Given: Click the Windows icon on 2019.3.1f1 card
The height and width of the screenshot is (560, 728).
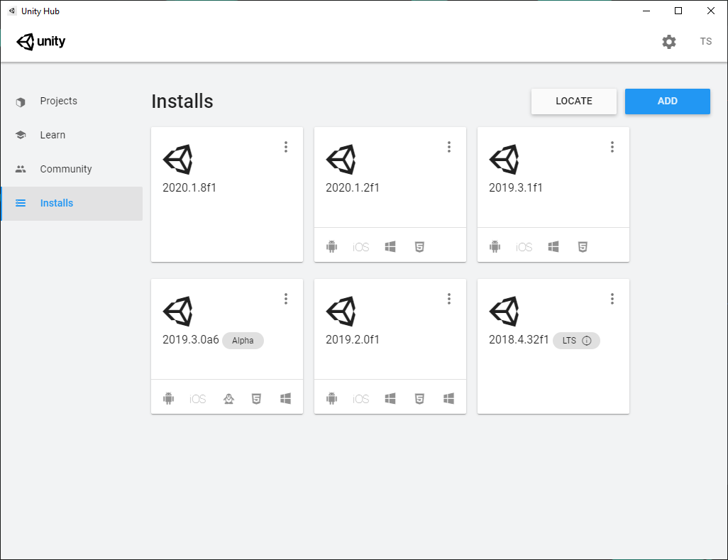Looking at the screenshot, I should [x=553, y=246].
